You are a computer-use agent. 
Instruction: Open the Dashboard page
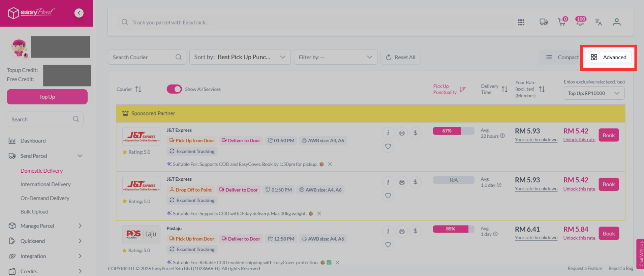pos(33,141)
